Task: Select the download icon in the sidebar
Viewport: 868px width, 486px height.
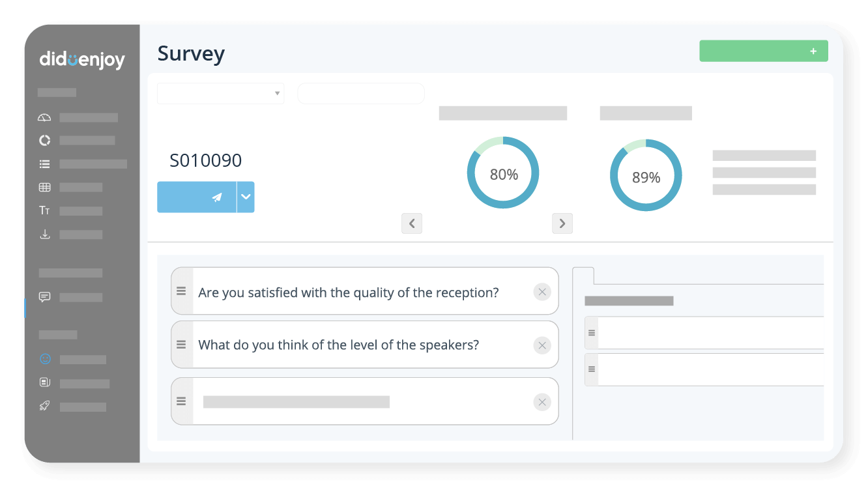Action: 44,234
